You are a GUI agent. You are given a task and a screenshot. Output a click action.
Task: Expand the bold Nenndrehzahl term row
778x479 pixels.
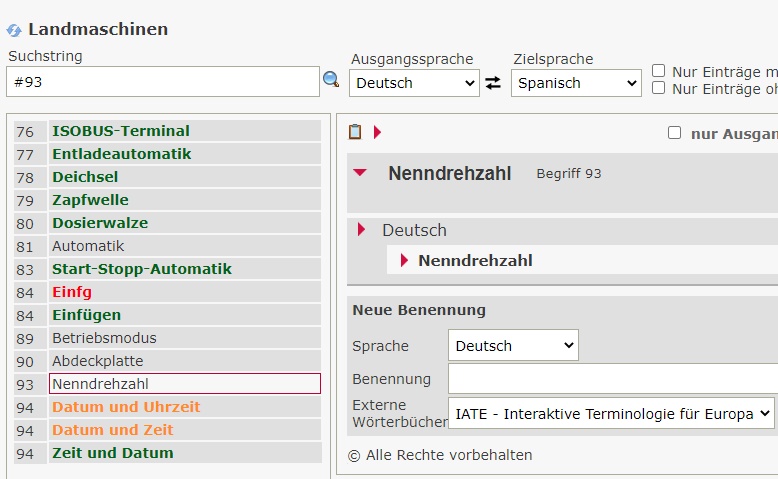(x=405, y=261)
